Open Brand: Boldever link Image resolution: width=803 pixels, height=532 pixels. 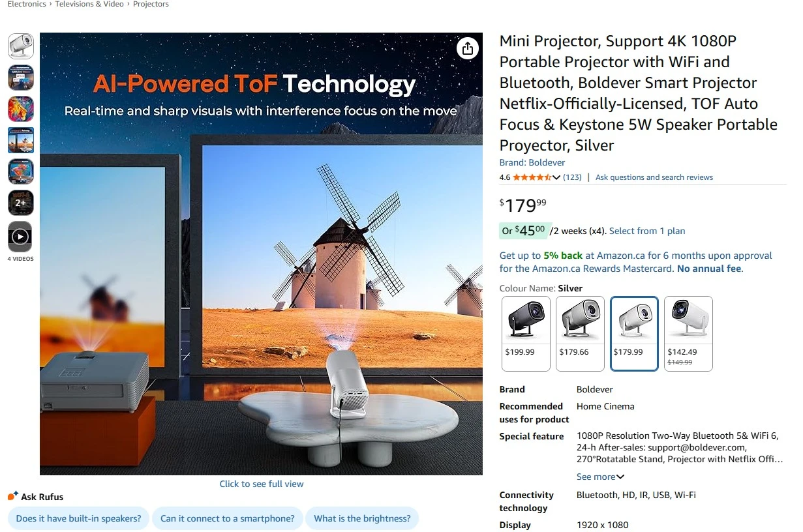(532, 162)
